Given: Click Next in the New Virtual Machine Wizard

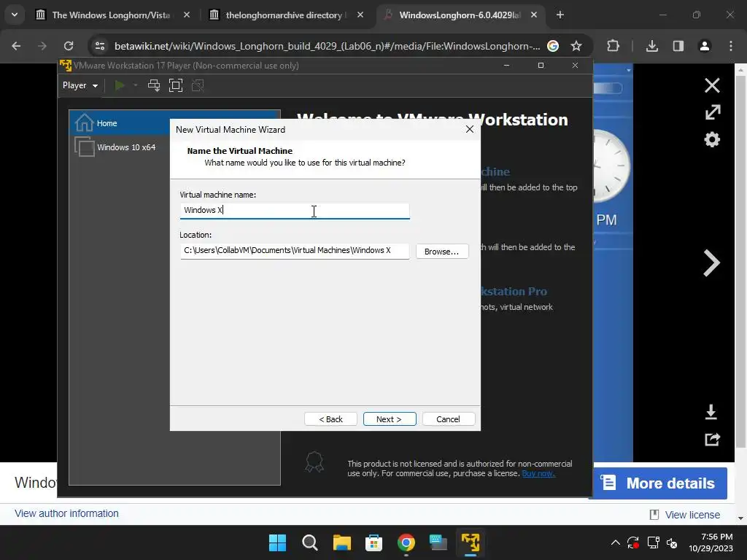Looking at the screenshot, I should 390,419.
